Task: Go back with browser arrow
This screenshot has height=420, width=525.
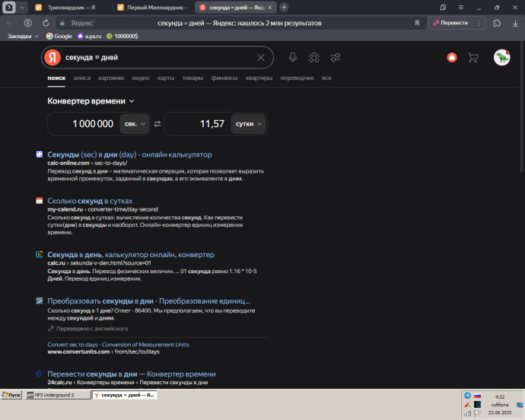Action: click(x=10, y=23)
